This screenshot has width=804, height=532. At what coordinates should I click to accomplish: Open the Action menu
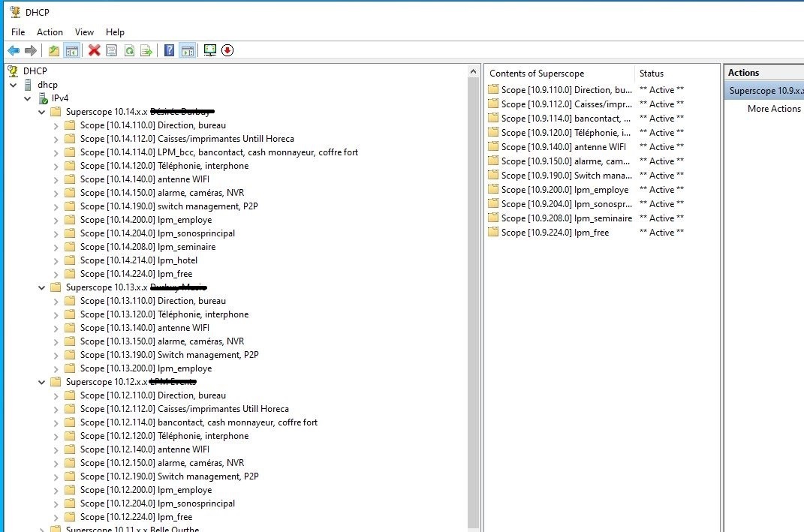coord(50,32)
